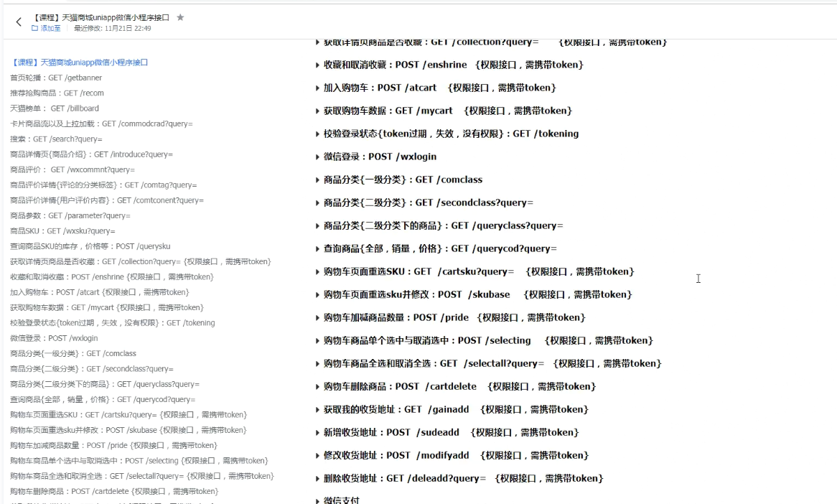Click the back arrow to leave the note
This screenshot has height=504, width=837.
(x=18, y=22)
